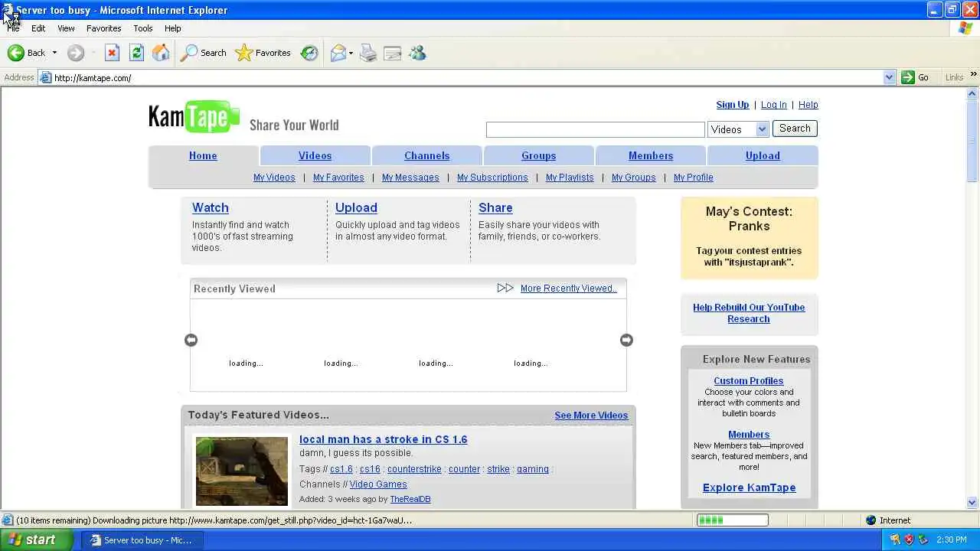
Task: Click the Log In link
Action: click(x=773, y=105)
